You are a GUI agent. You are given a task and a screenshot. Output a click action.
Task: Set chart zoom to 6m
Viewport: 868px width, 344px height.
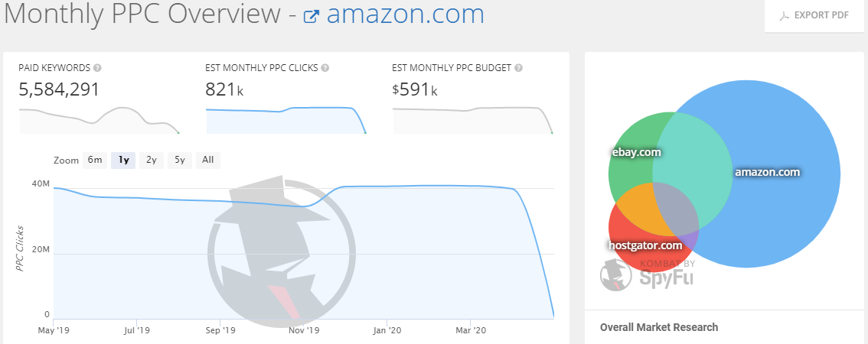(x=95, y=161)
